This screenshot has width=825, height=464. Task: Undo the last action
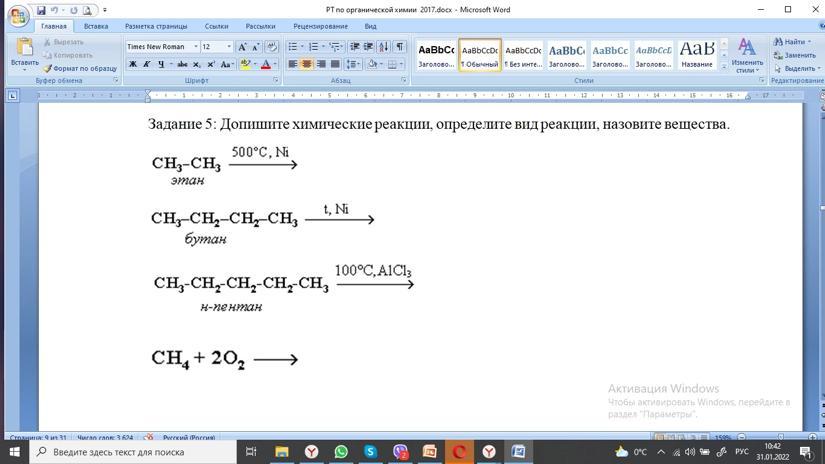(54, 10)
